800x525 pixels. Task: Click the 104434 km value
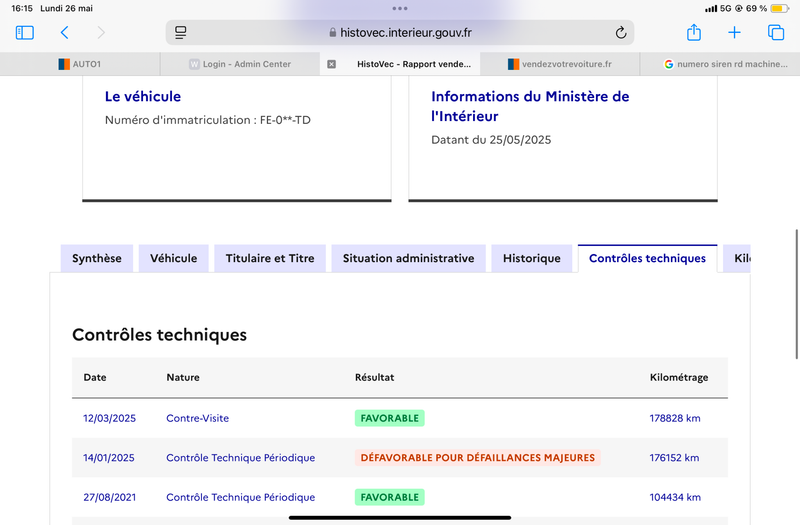[674, 497]
